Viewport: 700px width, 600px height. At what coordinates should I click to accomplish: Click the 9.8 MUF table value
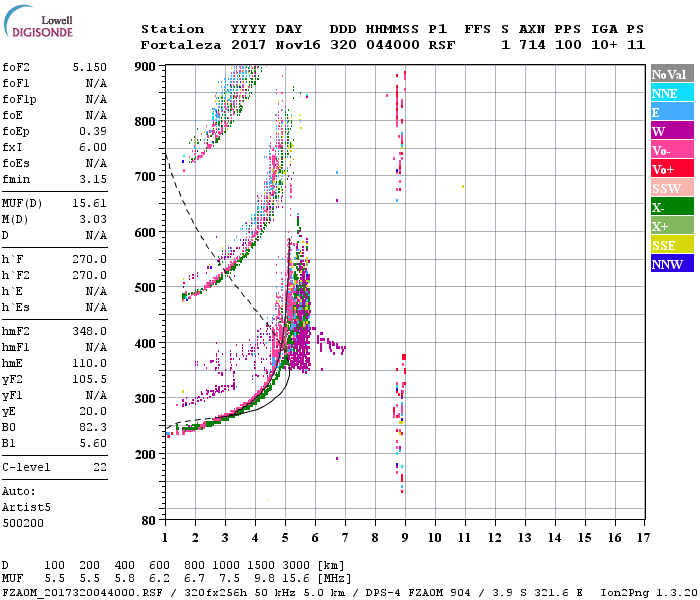[264, 579]
